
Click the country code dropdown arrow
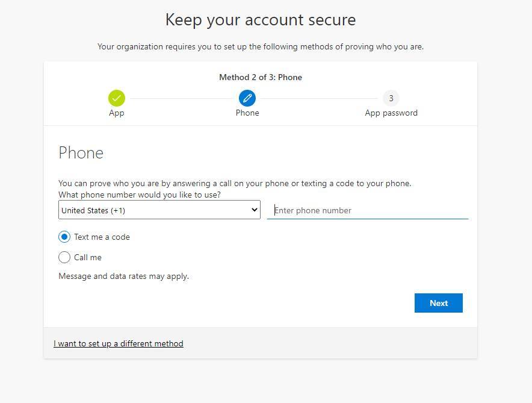[x=254, y=210]
